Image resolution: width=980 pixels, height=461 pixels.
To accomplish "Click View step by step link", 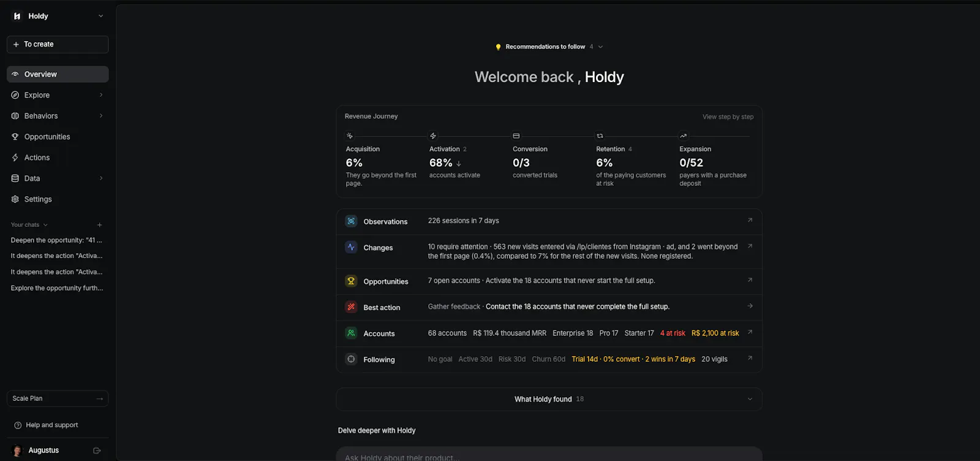I will [728, 116].
